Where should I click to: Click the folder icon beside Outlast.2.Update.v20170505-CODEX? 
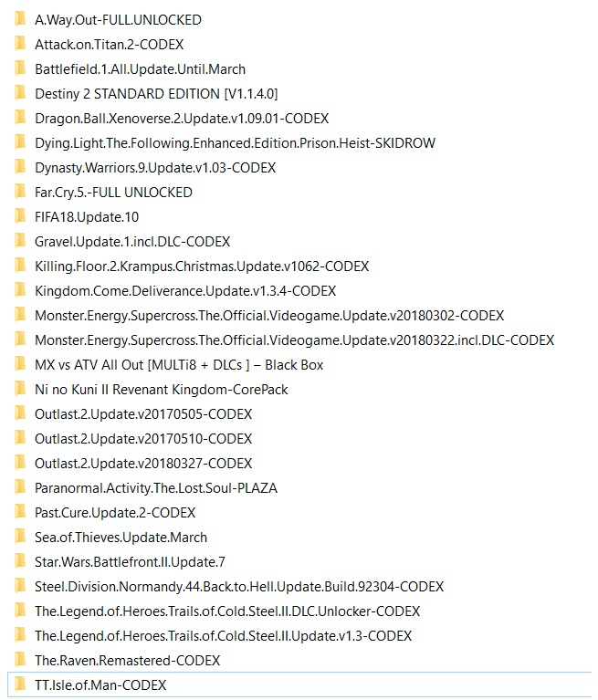point(20,413)
